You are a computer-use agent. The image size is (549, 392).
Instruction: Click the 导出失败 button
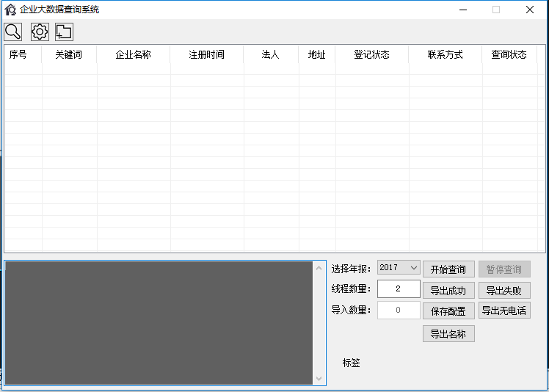tap(504, 291)
